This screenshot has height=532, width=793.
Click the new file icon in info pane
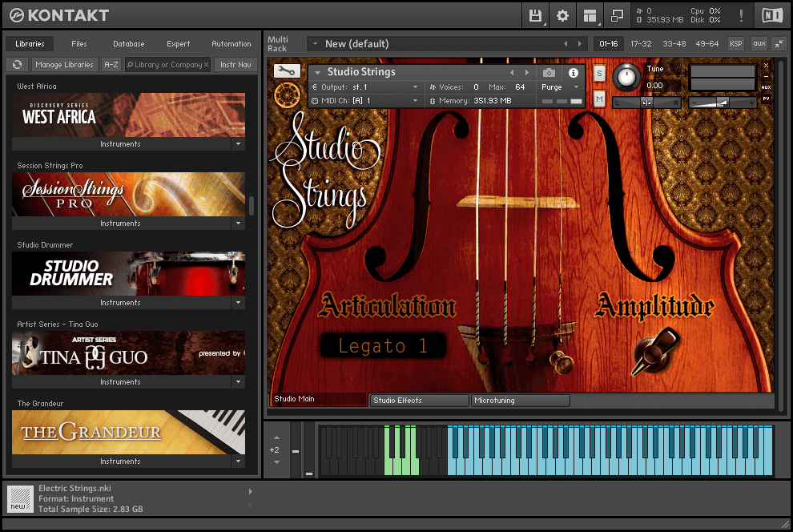click(x=21, y=498)
